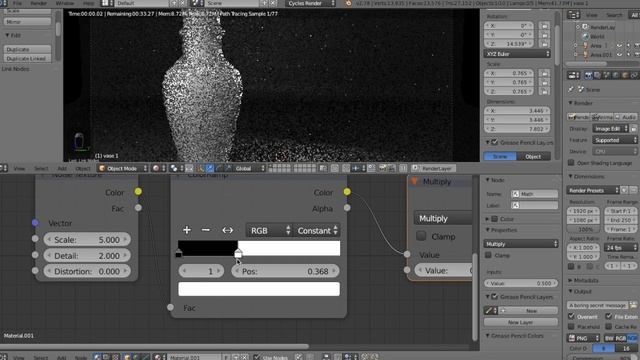Click the Blender icon beside version info
The height and width of the screenshot is (360, 640).
coord(348,3)
